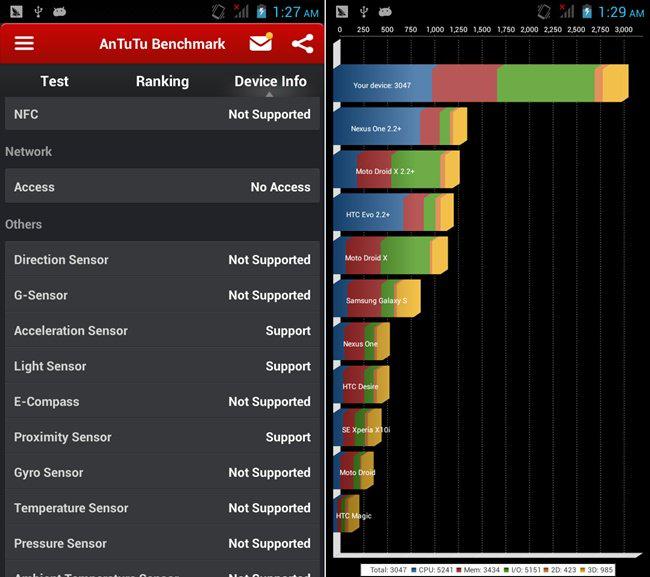Screen dimensions: 650x577
Task: Open the AnTuTu hamburger menu
Action: [x=24, y=43]
